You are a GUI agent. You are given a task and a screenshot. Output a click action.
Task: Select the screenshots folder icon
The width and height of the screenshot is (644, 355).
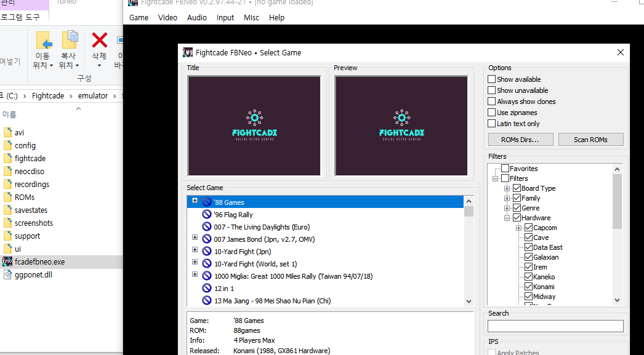pos(8,223)
